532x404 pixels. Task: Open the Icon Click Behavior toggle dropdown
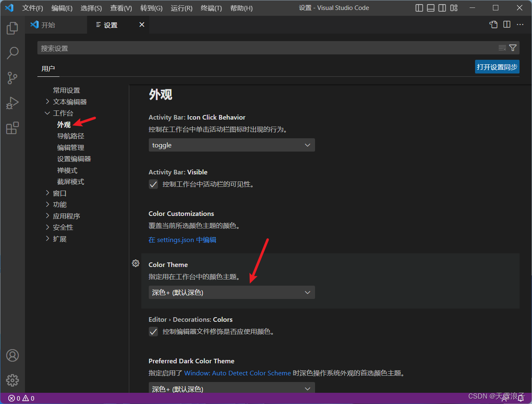(x=232, y=145)
